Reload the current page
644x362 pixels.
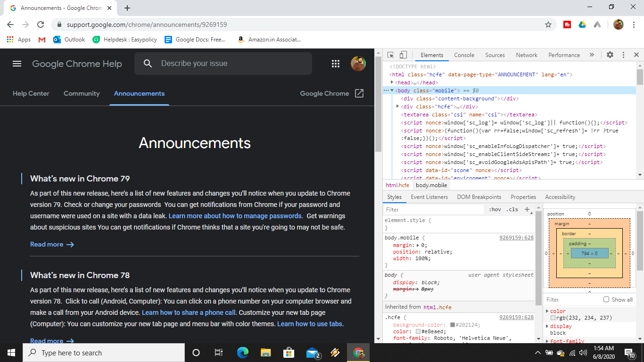[x=41, y=25]
